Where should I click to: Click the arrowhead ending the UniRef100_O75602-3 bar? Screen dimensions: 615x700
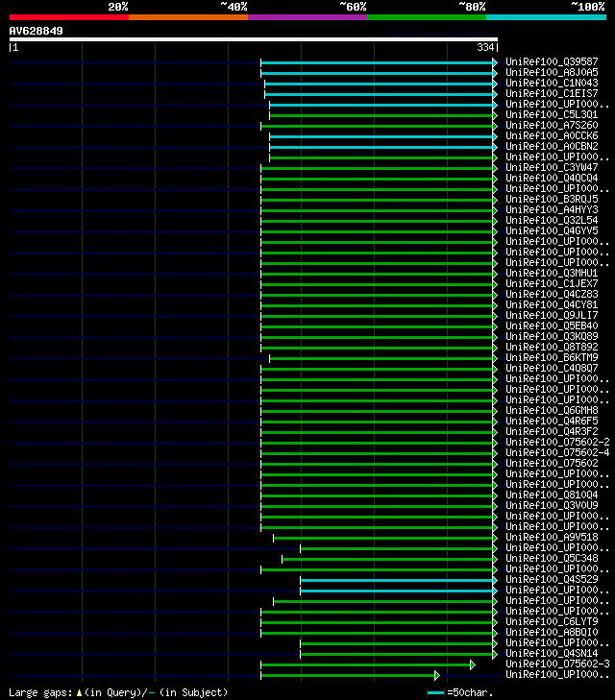(473, 665)
